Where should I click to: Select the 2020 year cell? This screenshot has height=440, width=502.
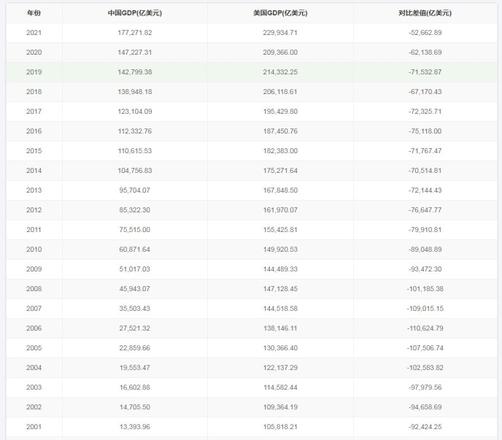[x=34, y=52]
